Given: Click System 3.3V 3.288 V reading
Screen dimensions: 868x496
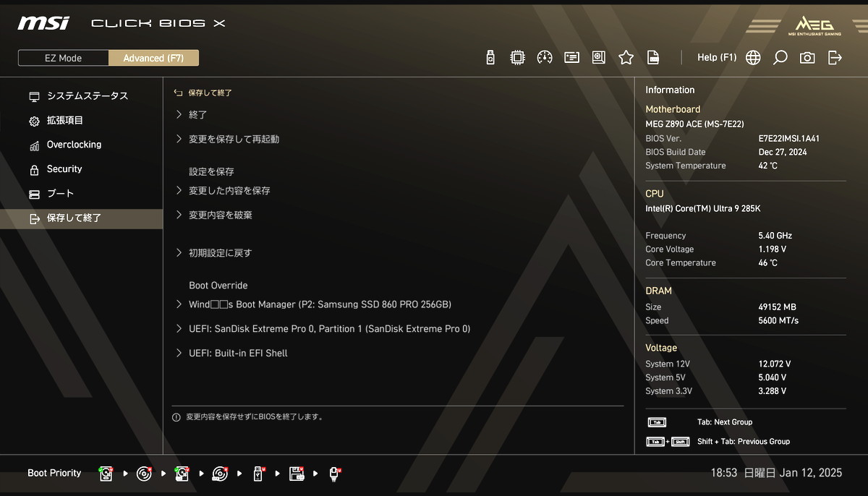Looking at the screenshot, I should [773, 392].
